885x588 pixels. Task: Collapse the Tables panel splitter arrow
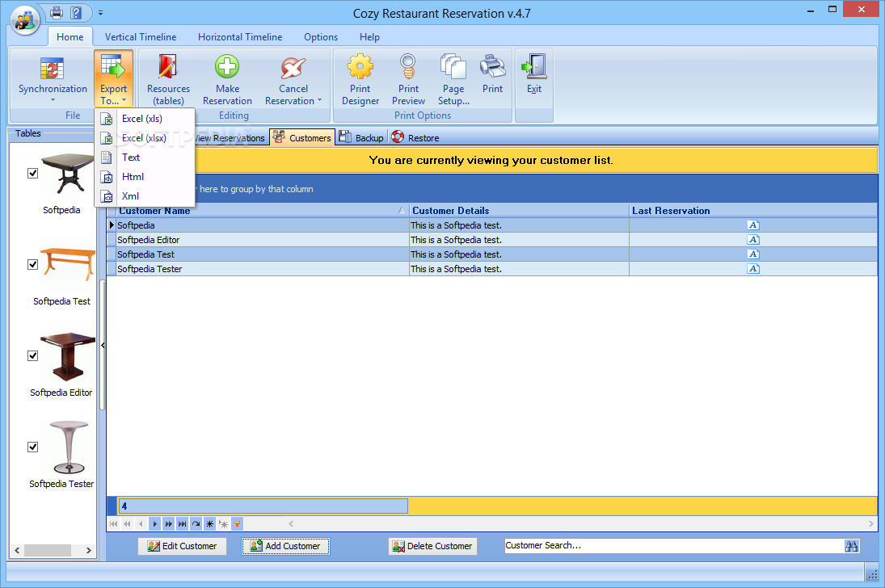point(103,345)
